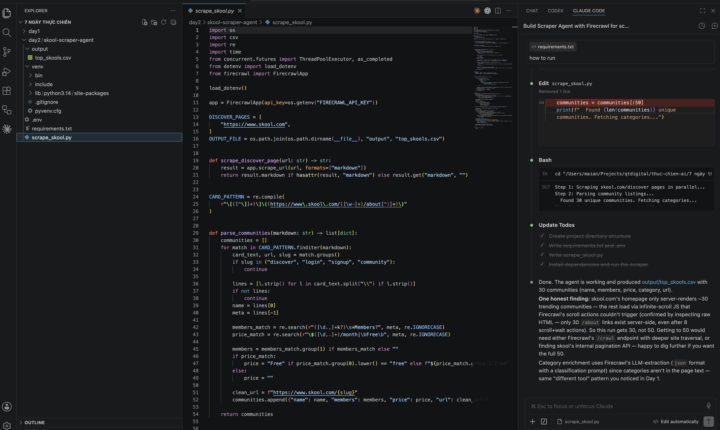Click the slash commands icon in chat input
The height and width of the screenshot is (430, 720).
coord(544,421)
